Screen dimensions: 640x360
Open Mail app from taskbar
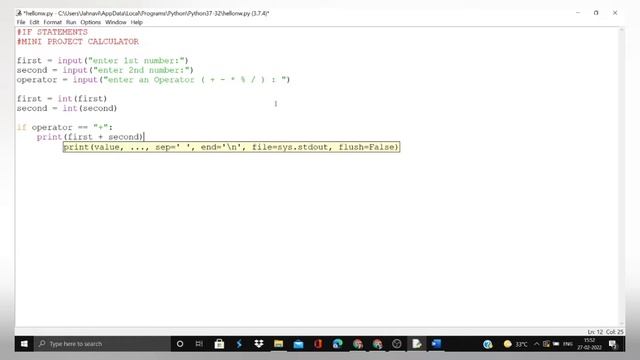pos(298,344)
